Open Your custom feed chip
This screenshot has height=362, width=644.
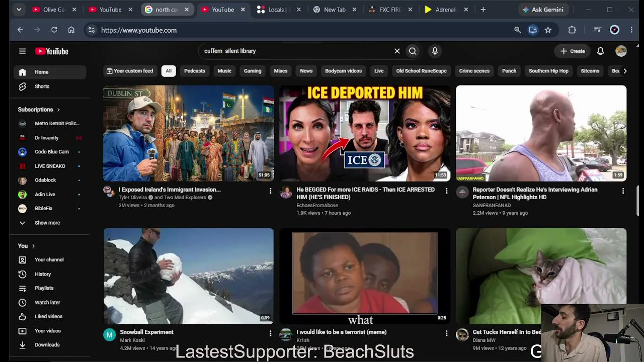130,71
